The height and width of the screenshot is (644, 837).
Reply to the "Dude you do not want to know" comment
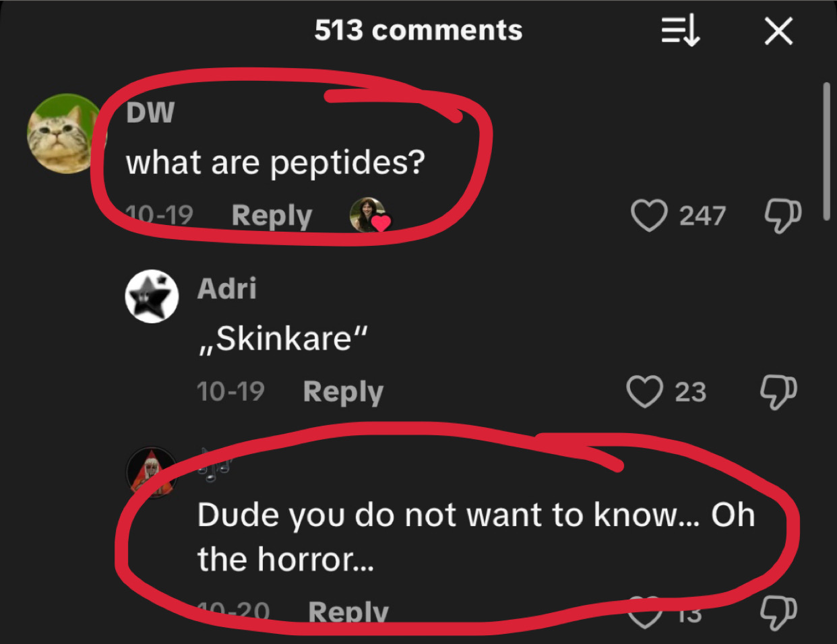[x=348, y=612]
